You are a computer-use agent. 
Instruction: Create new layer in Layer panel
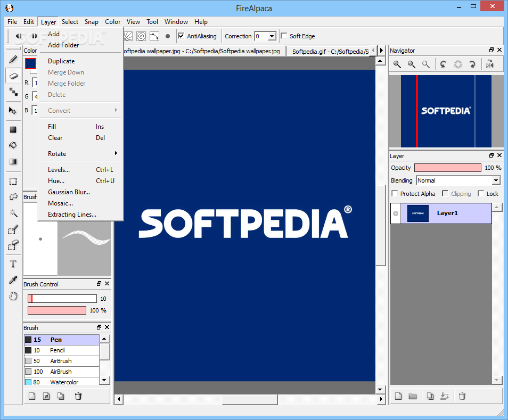(x=398, y=396)
